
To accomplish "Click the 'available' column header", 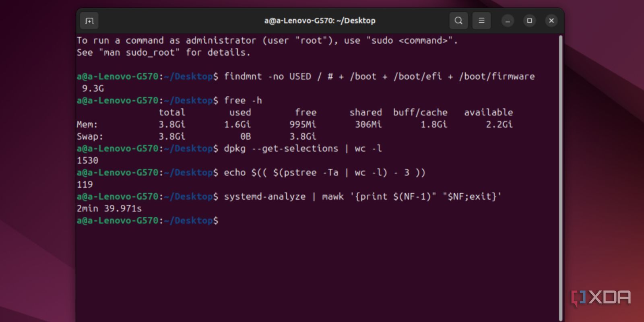I will tap(489, 113).
